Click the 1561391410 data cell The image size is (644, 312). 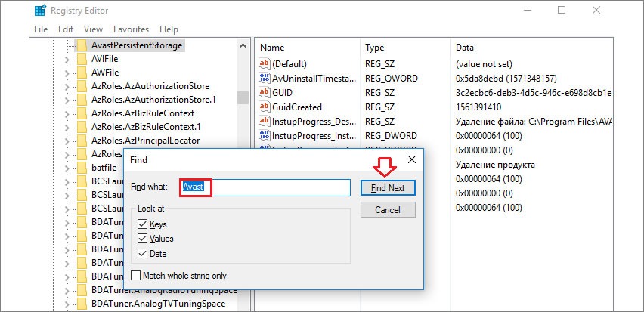tap(478, 107)
